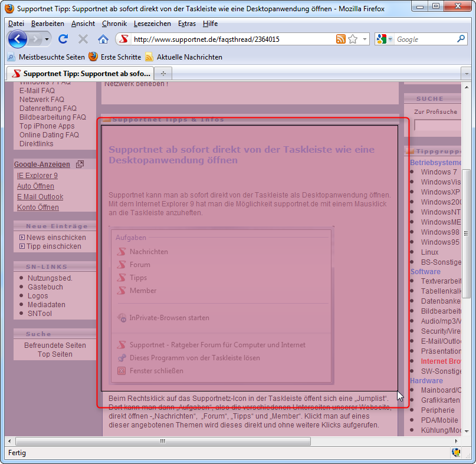Click the Supportnet site icon in URL bar
Viewport: 476px width, 464px height.
(x=123, y=39)
